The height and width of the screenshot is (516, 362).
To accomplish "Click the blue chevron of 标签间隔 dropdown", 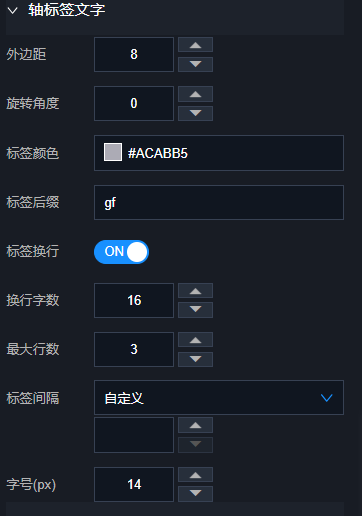I will click(326, 398).
